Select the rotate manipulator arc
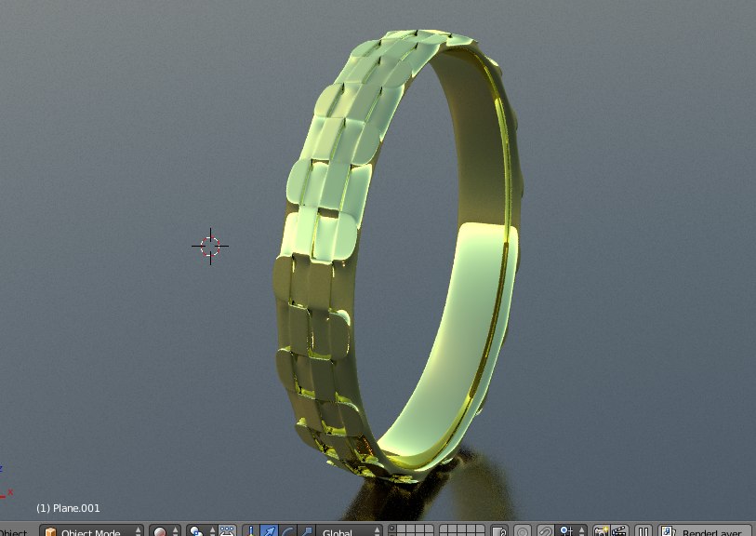The image size is (756, 536). [x=287, y=532]
